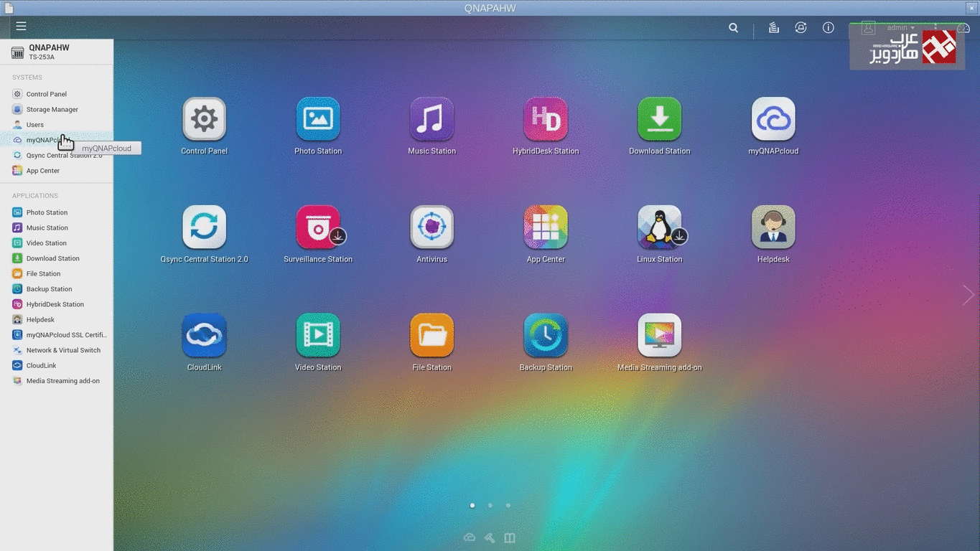
Task: Open event notifications info icon
Action: (x=828, y=28)
